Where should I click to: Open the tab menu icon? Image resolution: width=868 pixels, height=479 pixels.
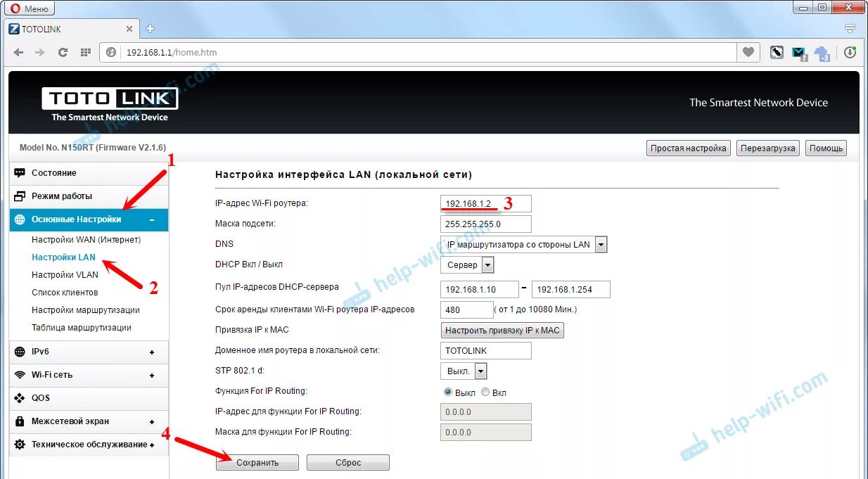850,29
